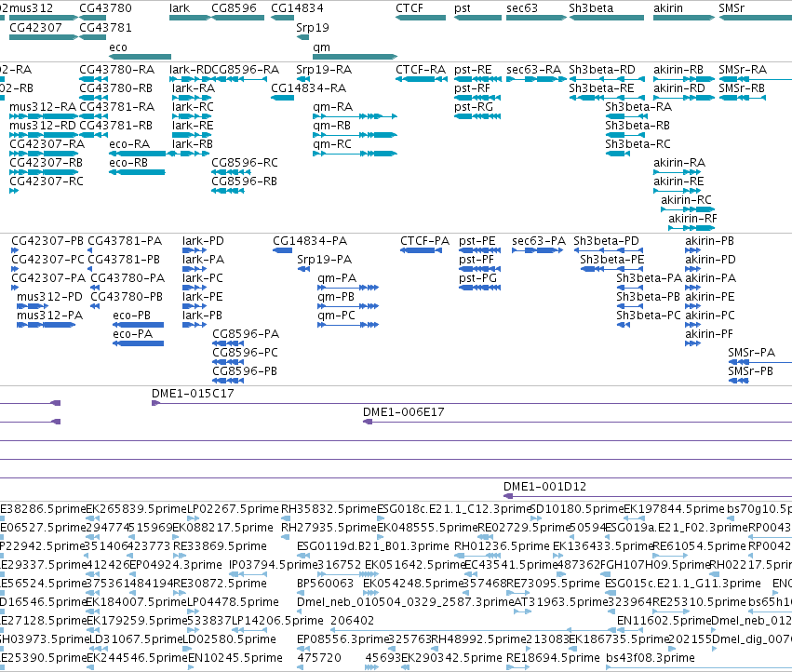This screenshot has width=792, height=672.
Task: Open protein Srp19-PA
Action: click(324, 260)
